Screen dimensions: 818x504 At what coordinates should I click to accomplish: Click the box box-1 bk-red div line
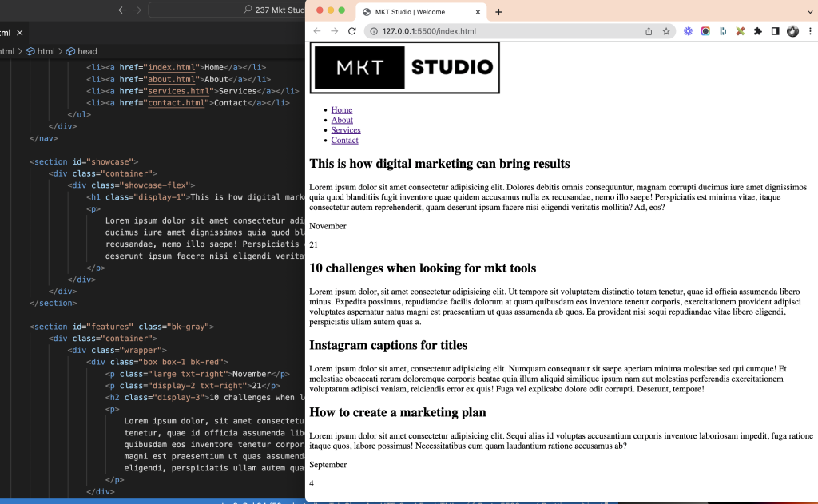[157, 362]
